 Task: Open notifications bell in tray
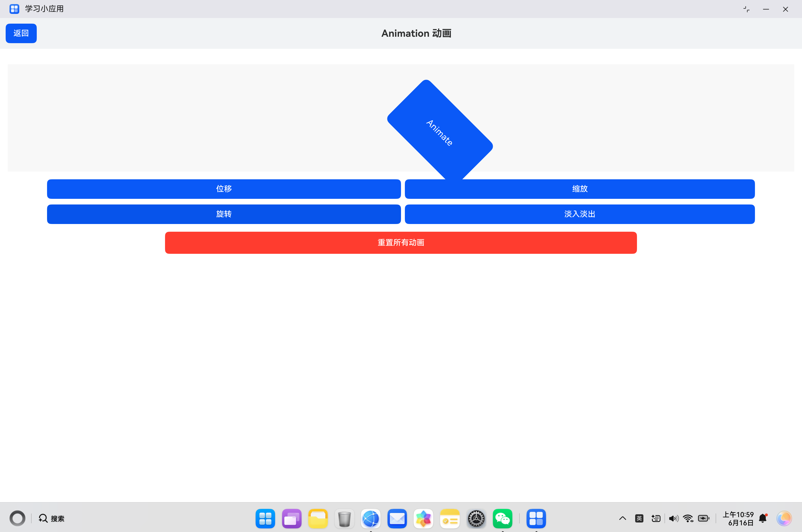coord(763,518)
